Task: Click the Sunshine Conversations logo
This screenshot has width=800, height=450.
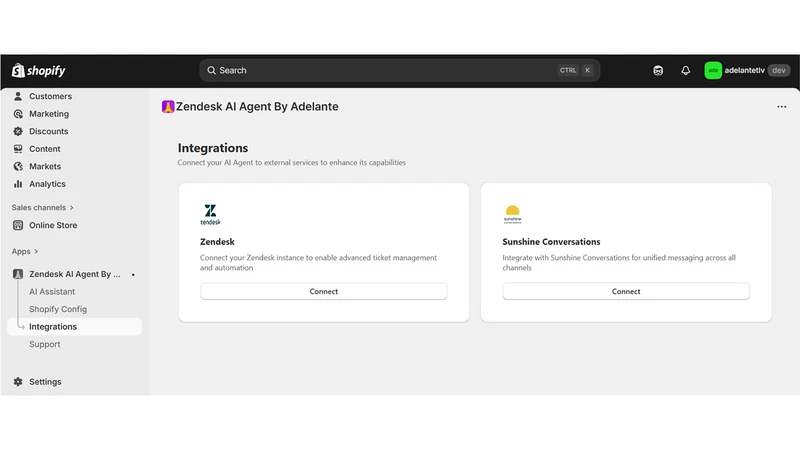Action: click(x=512, y=214)
